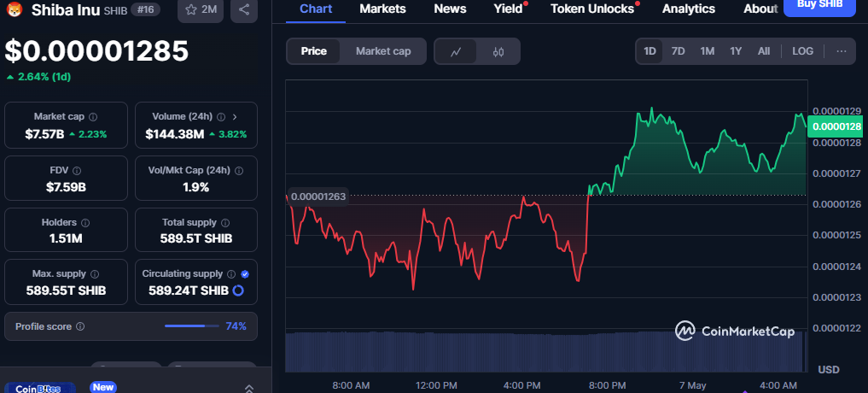
Task: Click the New badge beside CoinBites
Action: coord(102,387)
